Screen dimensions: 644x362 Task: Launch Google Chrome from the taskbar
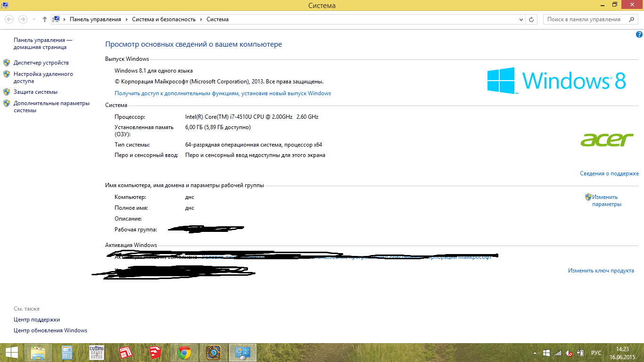[x=184, y=353]
